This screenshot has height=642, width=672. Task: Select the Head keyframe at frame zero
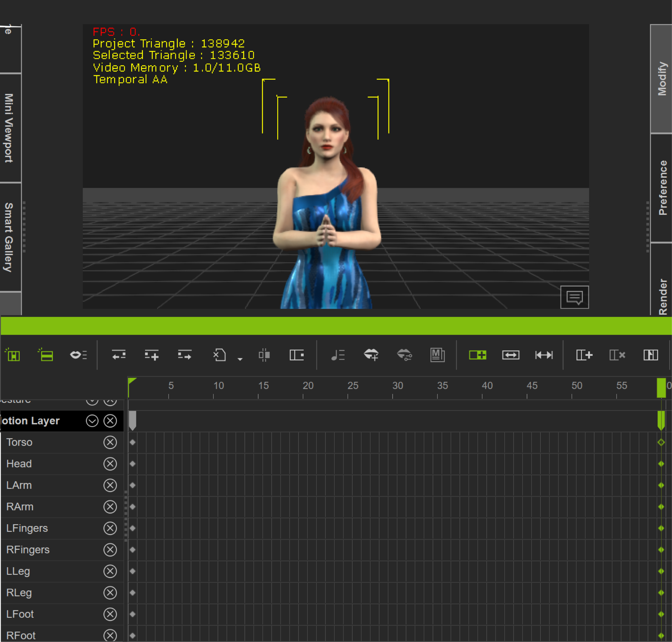click(x=132, y=464)
